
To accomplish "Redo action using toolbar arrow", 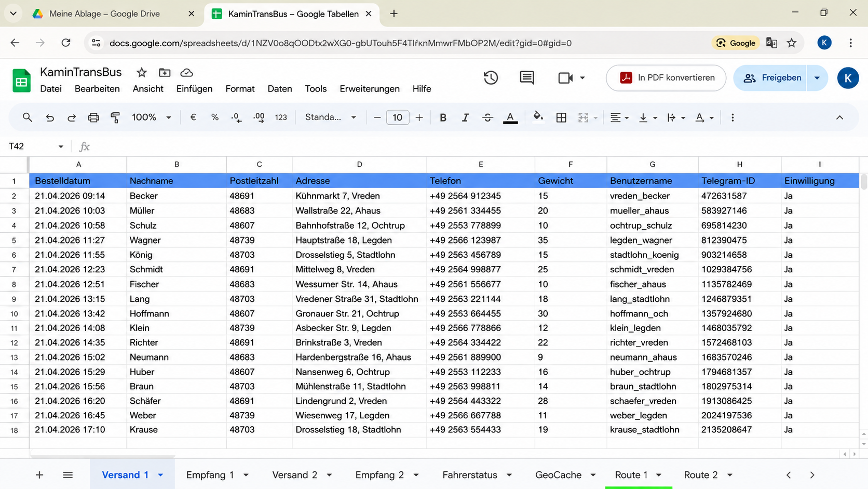I will pyautogui.click(x=72, y=117).
